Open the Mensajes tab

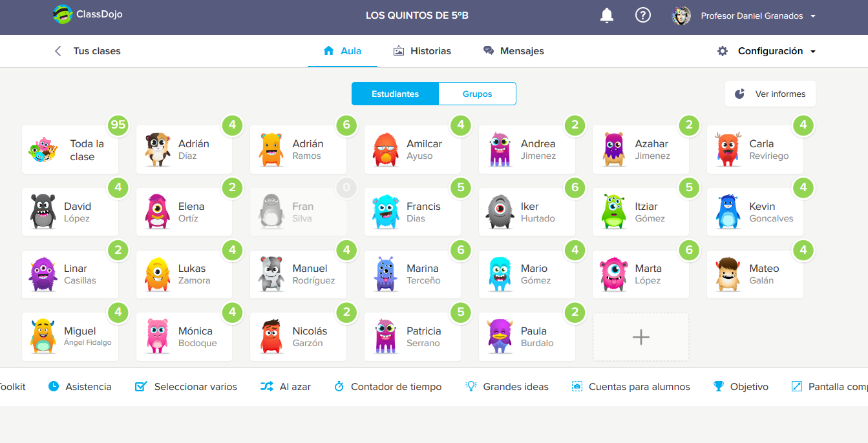coord(513,50)
